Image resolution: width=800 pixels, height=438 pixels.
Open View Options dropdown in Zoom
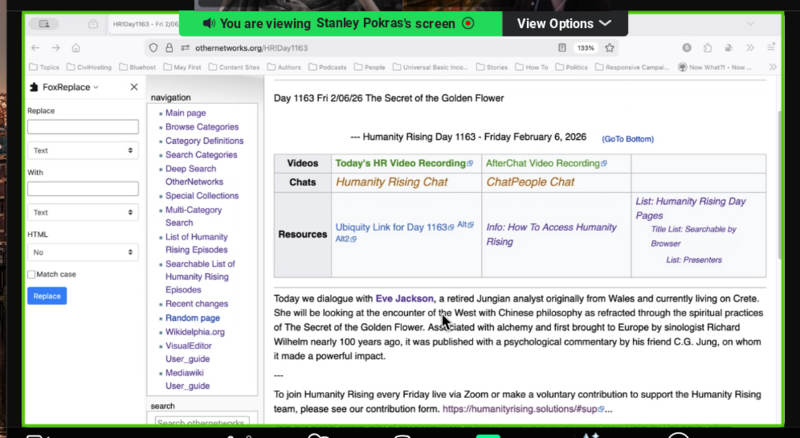click(564, 23)
